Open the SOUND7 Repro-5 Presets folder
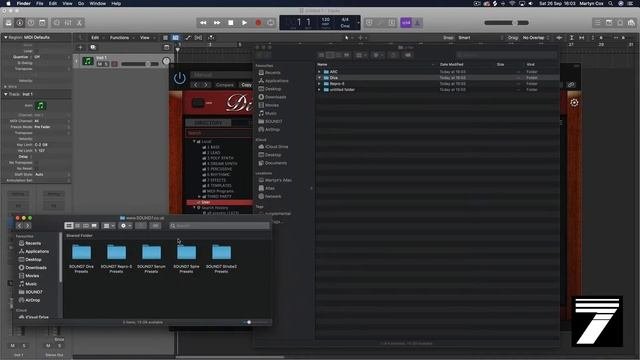 click(116, 258)
